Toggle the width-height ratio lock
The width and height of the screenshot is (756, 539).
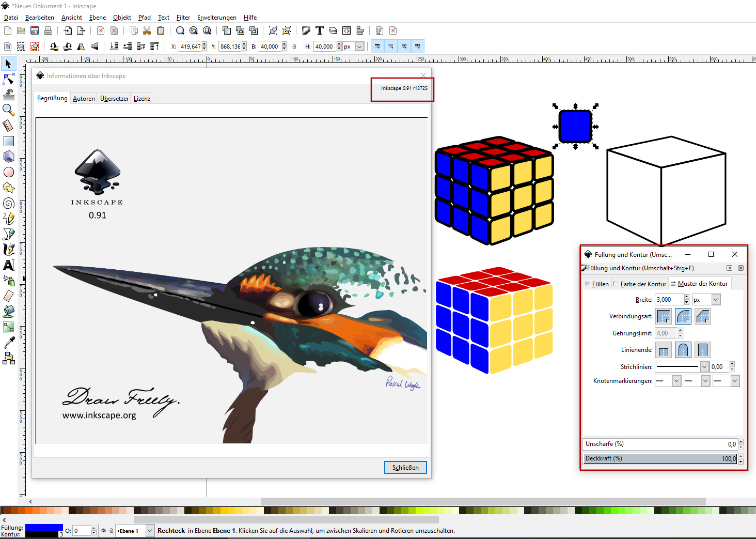pyautogui.click(x=294, y=47)
